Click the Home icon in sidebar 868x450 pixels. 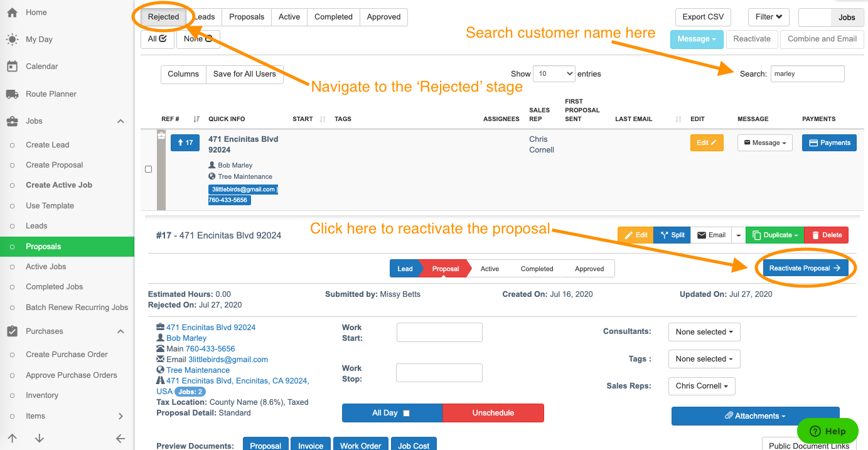12,13
